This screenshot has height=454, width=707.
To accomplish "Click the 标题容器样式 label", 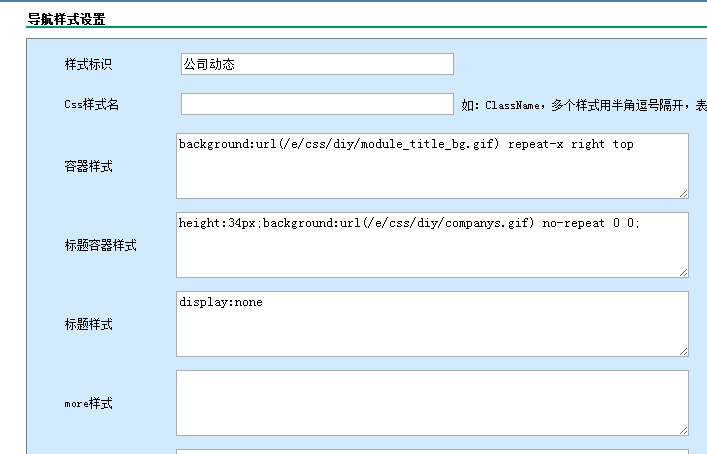I will point(100,245).
